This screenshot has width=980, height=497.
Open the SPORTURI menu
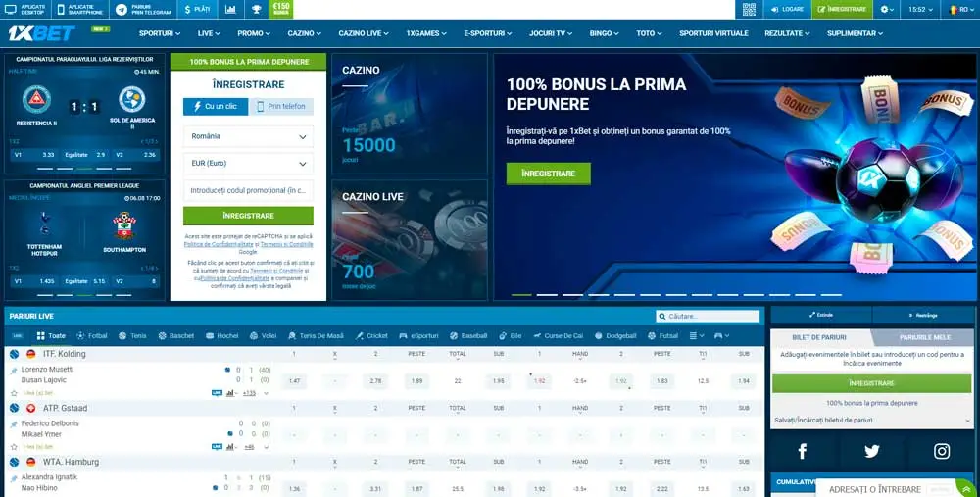pyautogui.click(x=160, y=33)
